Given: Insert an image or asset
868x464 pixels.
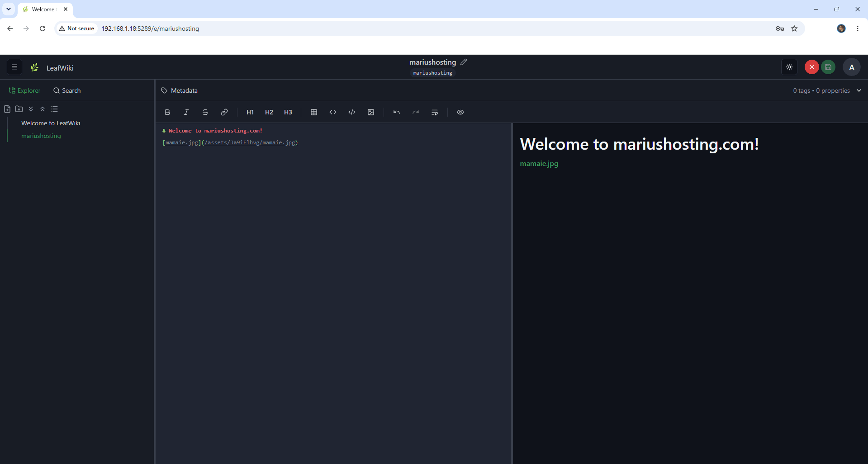Looking at the screenshot, I should coord(371,112).
